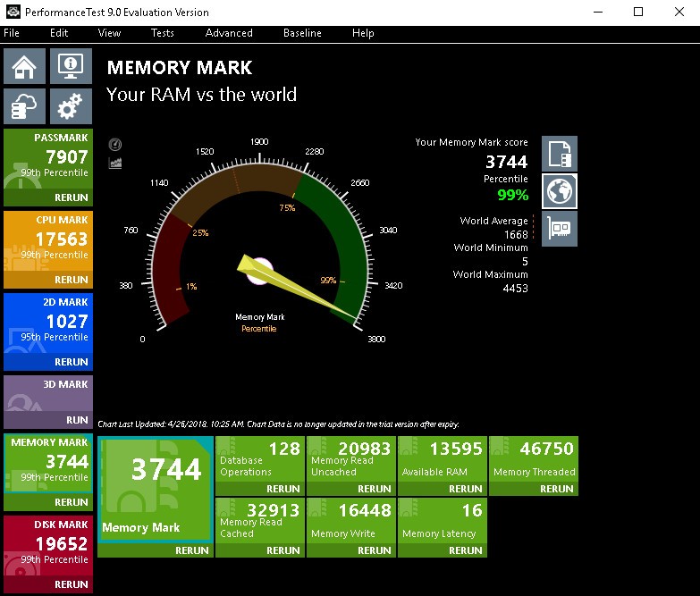
Task: Select the Available RAM 13595 result
Action: [x=443, y=459]
